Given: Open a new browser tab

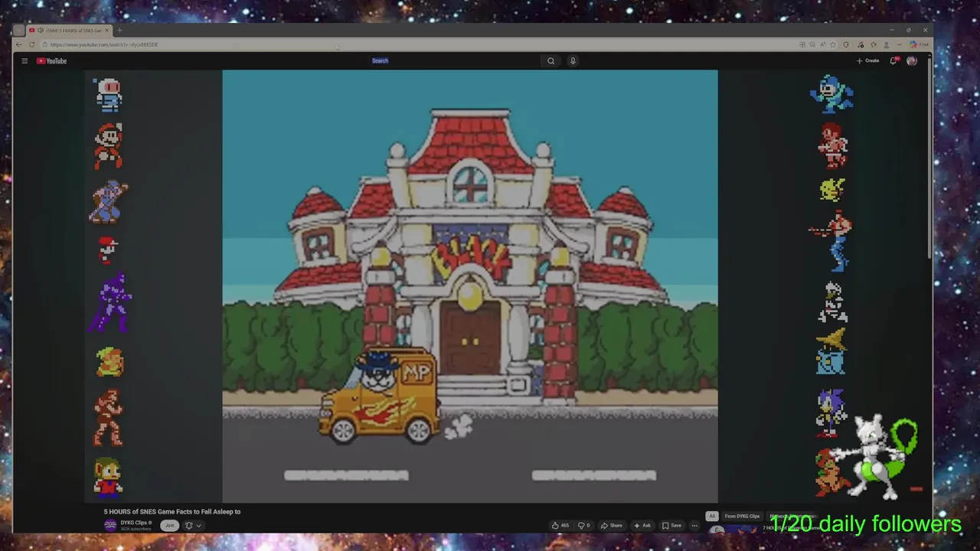Looking at the screenshot, I should coord(119,30).
